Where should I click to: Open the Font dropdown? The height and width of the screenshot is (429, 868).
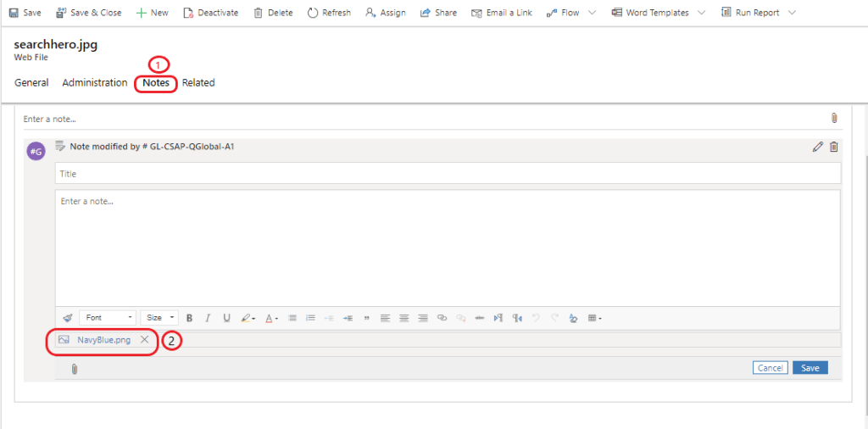[x=108, y=318]
